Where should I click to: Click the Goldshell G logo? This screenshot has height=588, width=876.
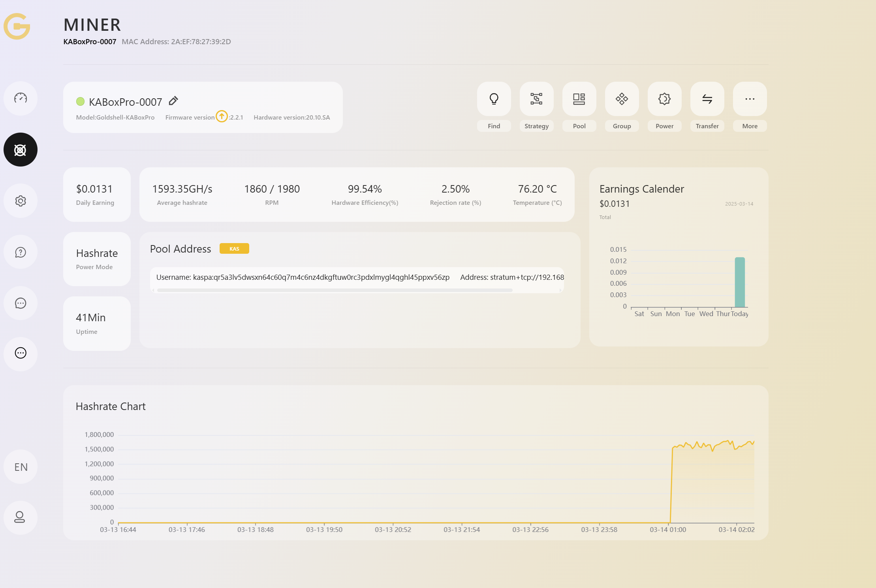coord(17,26)
